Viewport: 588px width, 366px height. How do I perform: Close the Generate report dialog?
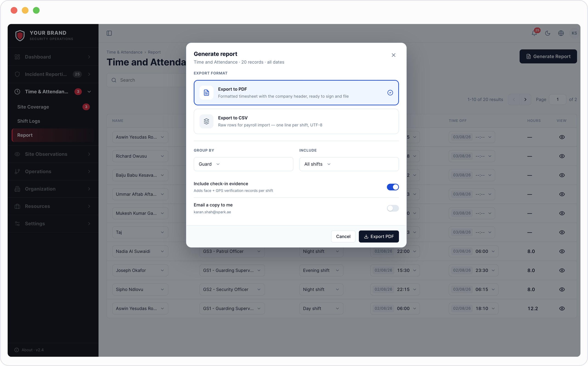click(393, 55)
